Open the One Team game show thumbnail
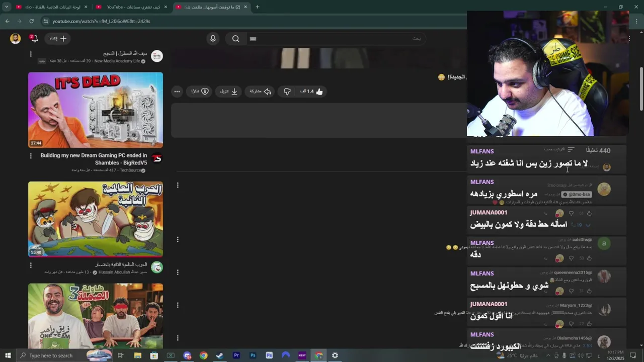Image resolution: width=644 pixels, height=362 pixels. [96, 316]
